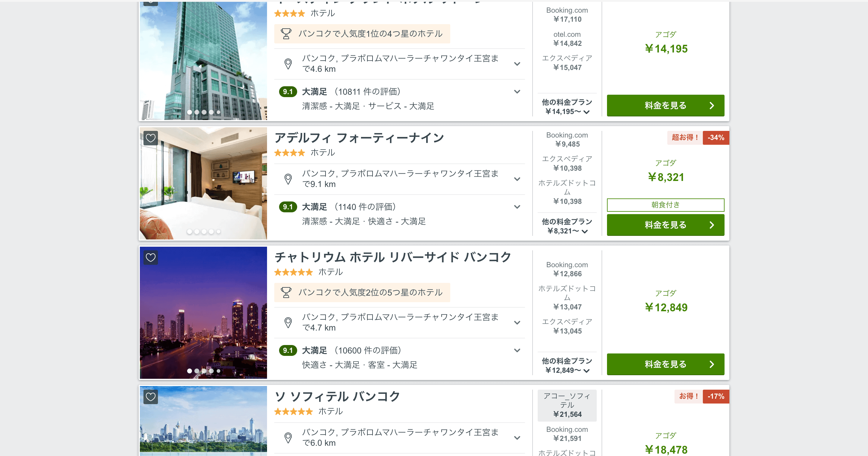
Task: Expand the distance details chevron for アデルフィ フォーティーナイン
Action: (x=517, y=179)
